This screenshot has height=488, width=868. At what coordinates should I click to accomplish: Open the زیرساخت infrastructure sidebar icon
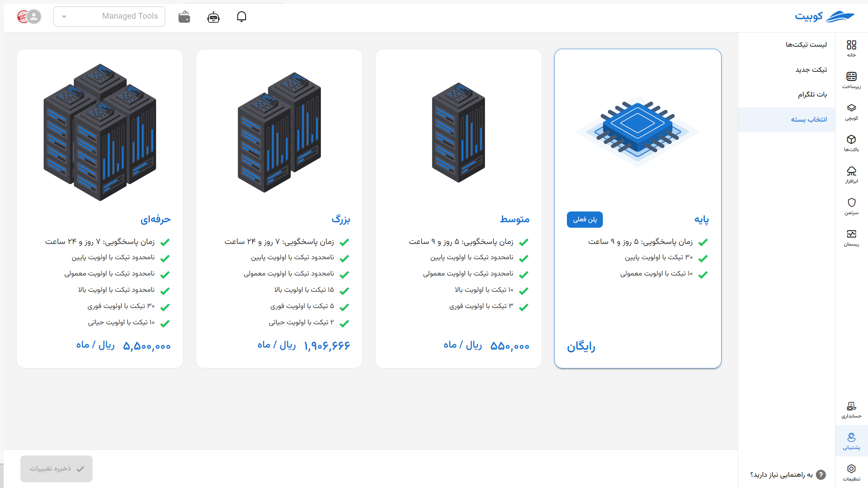click(x=851, y=80)
